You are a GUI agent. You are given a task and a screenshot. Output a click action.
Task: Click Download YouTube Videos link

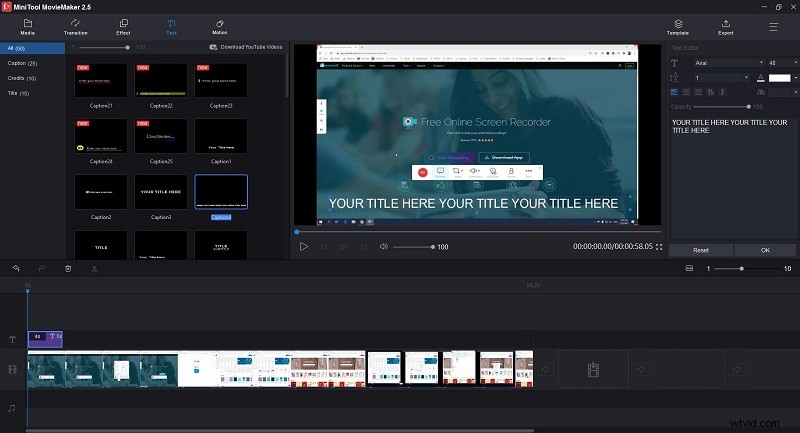click(246, 47)
